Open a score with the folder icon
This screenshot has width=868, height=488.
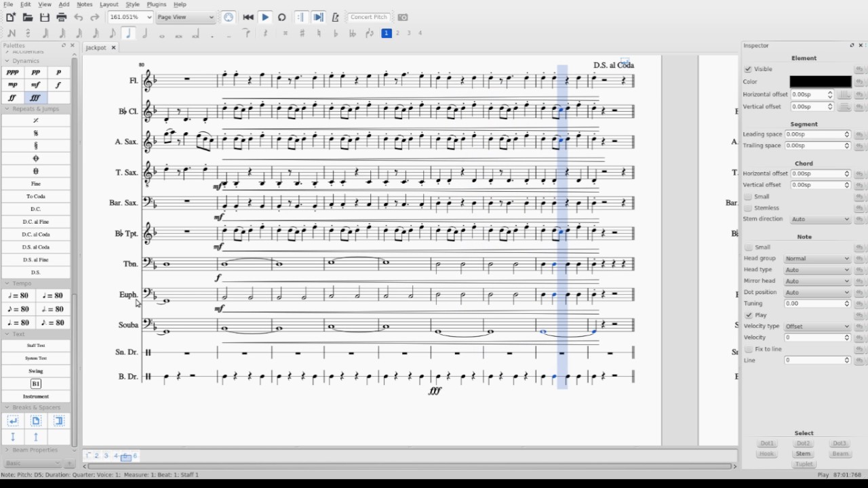28,17
